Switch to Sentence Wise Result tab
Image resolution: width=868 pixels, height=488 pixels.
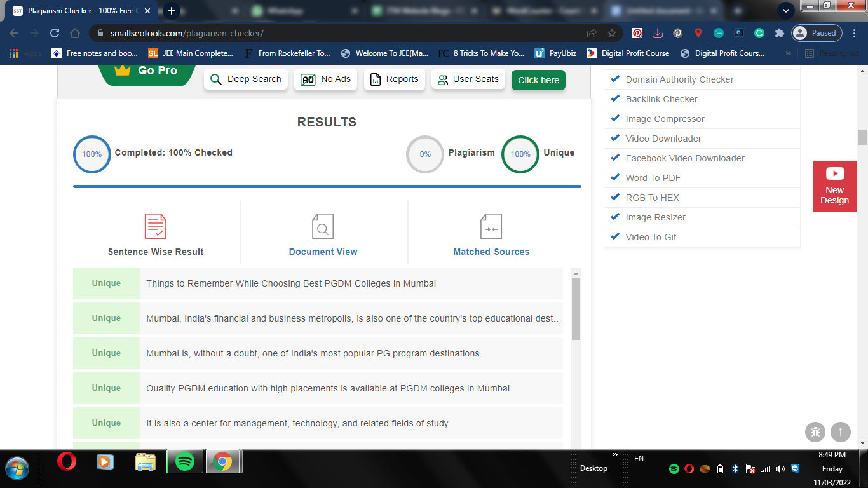click(156, 252)
